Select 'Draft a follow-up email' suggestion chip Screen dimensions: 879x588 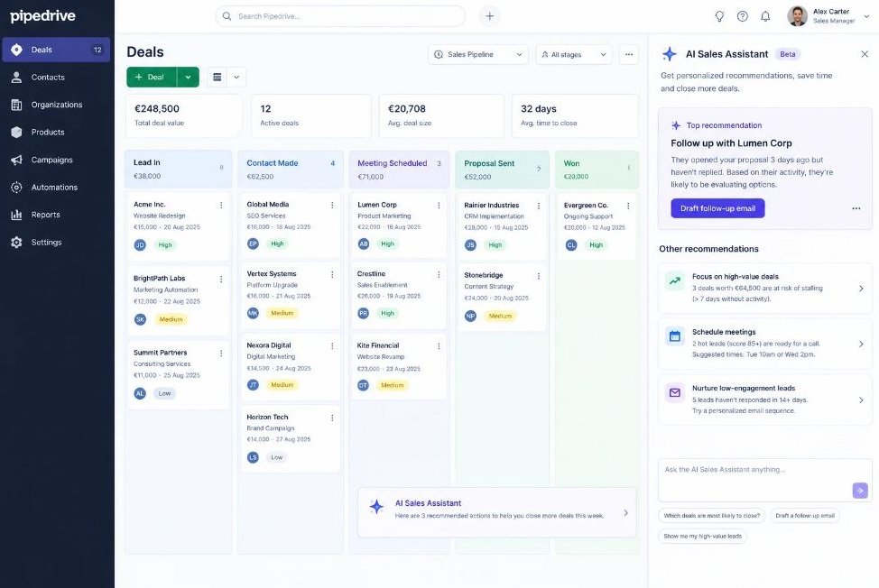pos(804,515)
